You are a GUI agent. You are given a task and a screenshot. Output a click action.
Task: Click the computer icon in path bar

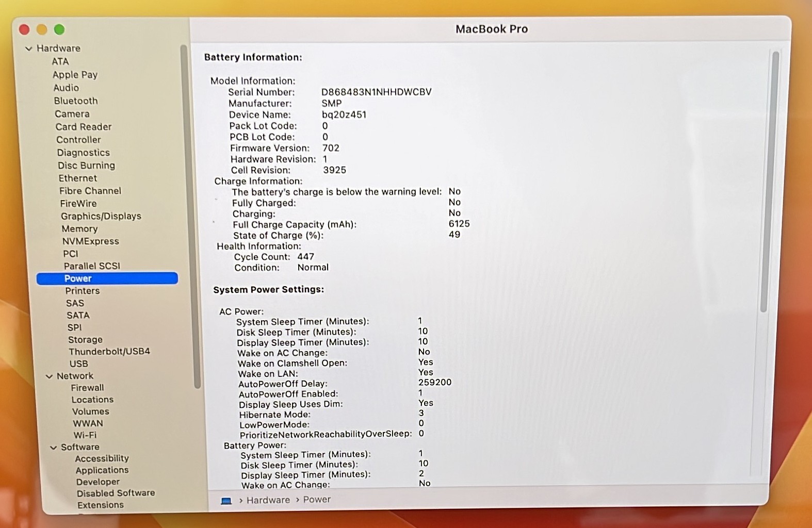(226, 501)
